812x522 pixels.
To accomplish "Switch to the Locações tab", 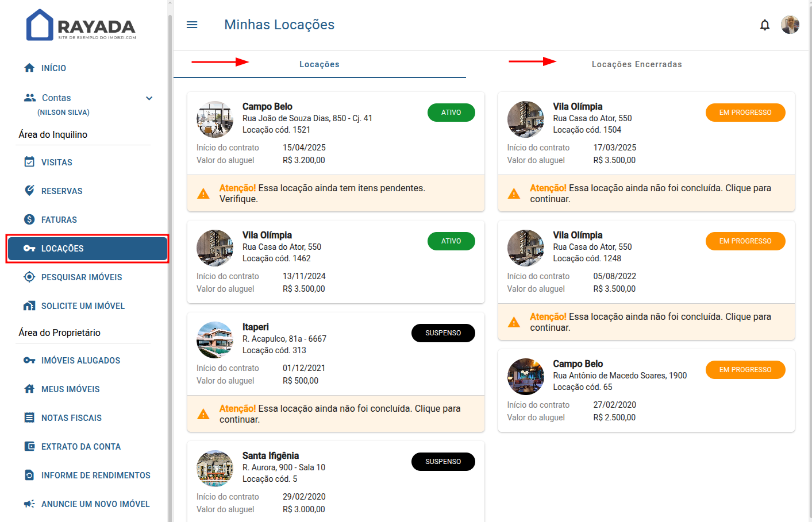I will point(320,64).
